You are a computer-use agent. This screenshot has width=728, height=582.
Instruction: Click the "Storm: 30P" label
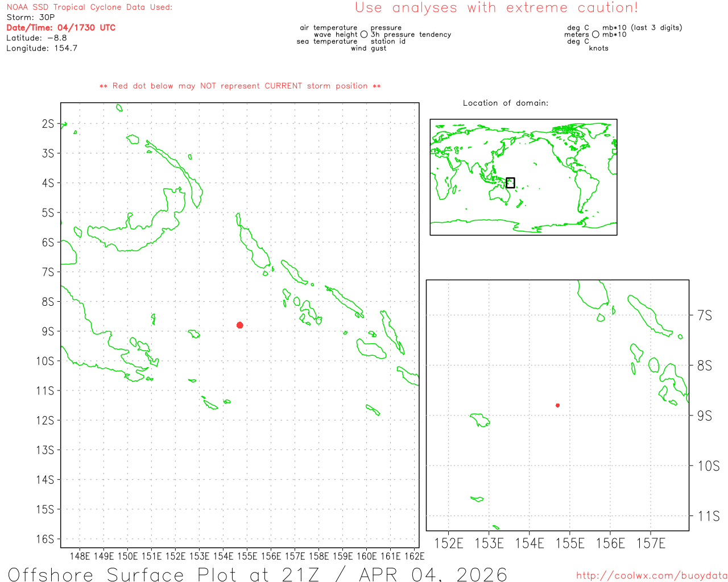click(x=31, y=18)
